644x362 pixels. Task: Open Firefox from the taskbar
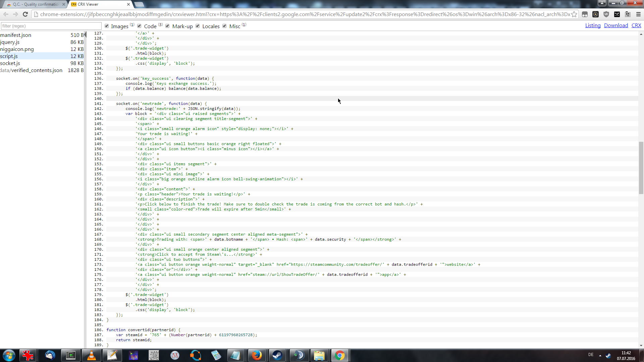pyautogui.click(x=257, y=355)
